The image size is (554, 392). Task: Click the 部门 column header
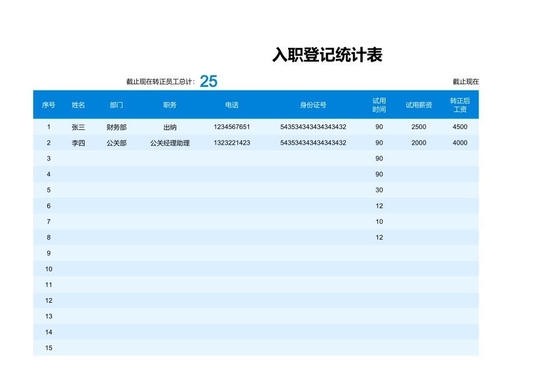tap(116, 105)
